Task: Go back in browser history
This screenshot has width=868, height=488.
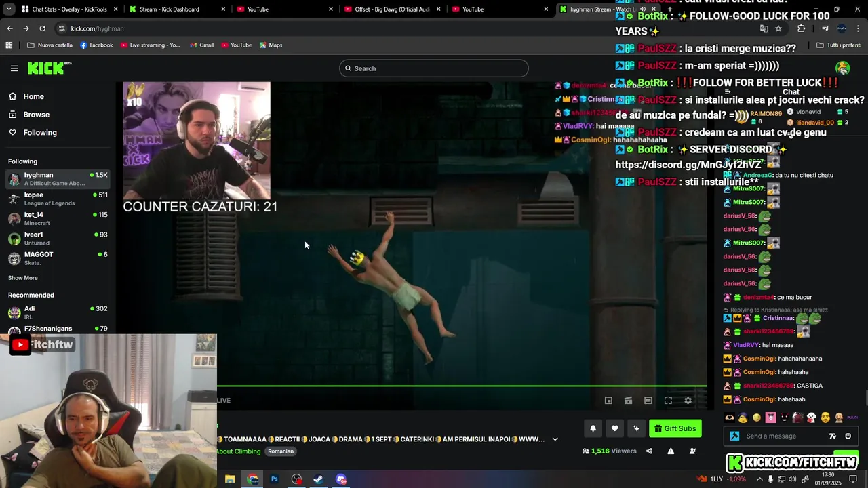Action: pyautogui.click(x=9, y=28)
